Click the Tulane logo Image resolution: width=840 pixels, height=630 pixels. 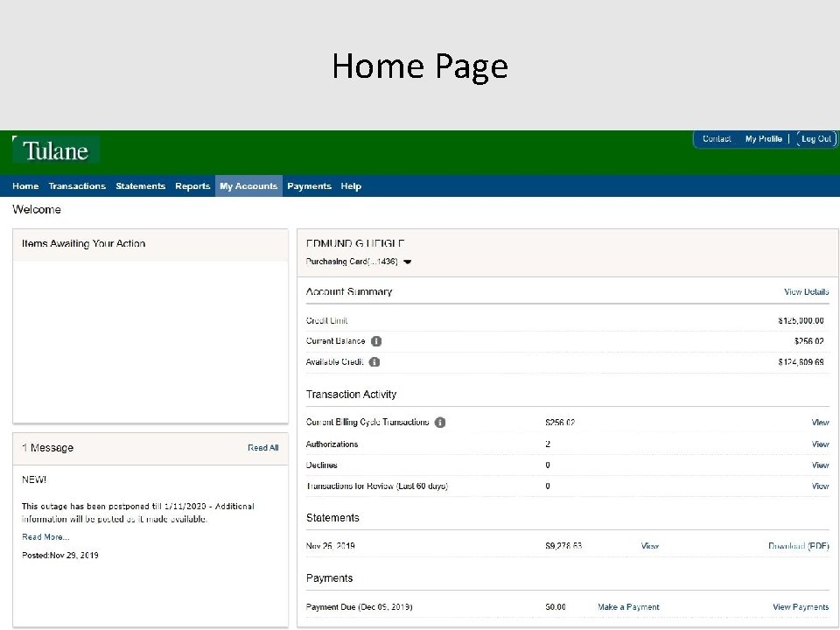[55, 149]
